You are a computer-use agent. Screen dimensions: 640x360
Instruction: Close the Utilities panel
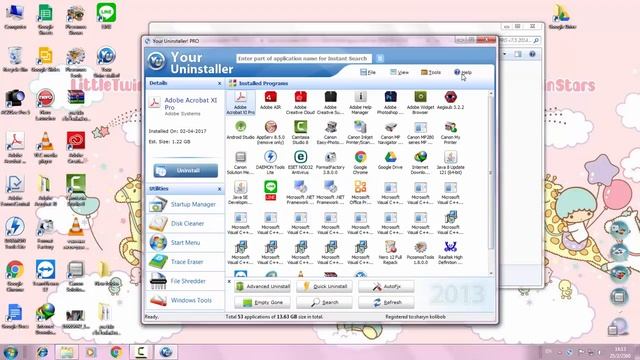[220, 189]
